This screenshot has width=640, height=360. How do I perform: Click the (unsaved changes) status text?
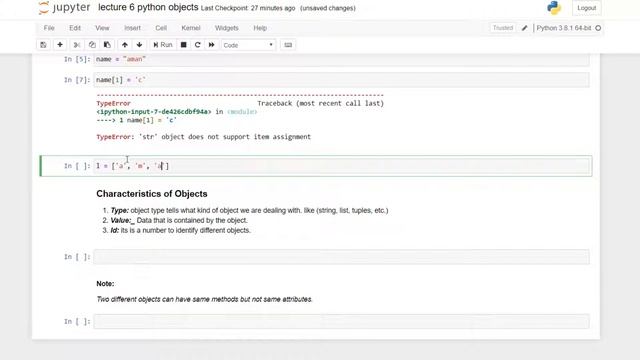[x=328, y=8]
